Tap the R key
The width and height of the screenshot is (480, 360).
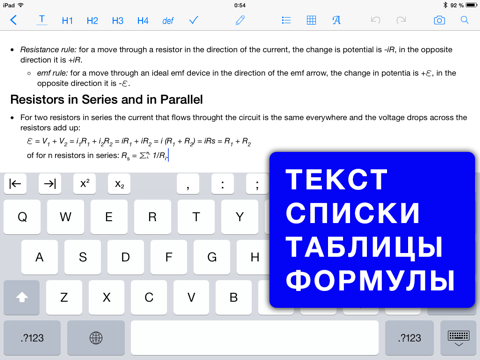click(152, 217)
